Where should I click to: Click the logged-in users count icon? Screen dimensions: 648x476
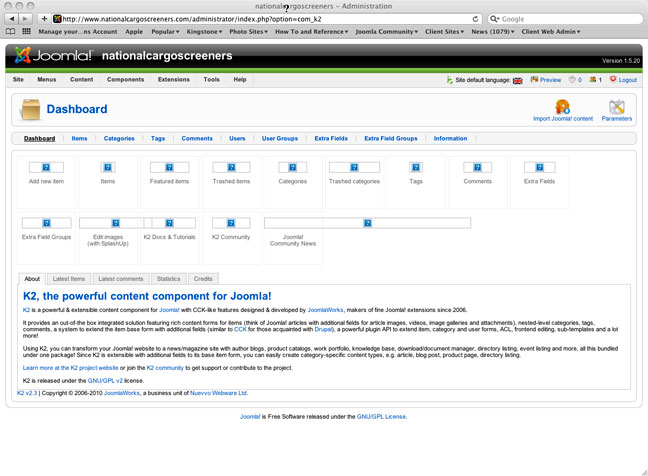click(x=595, y=80)
